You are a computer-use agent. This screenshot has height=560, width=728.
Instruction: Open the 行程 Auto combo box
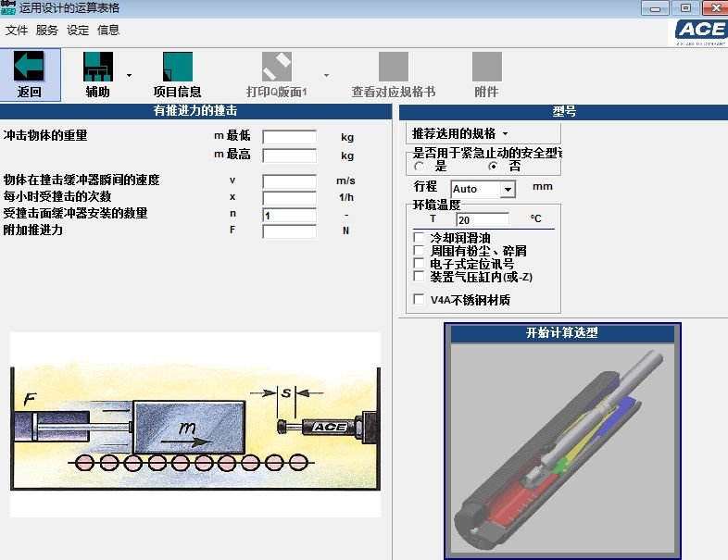483,189
